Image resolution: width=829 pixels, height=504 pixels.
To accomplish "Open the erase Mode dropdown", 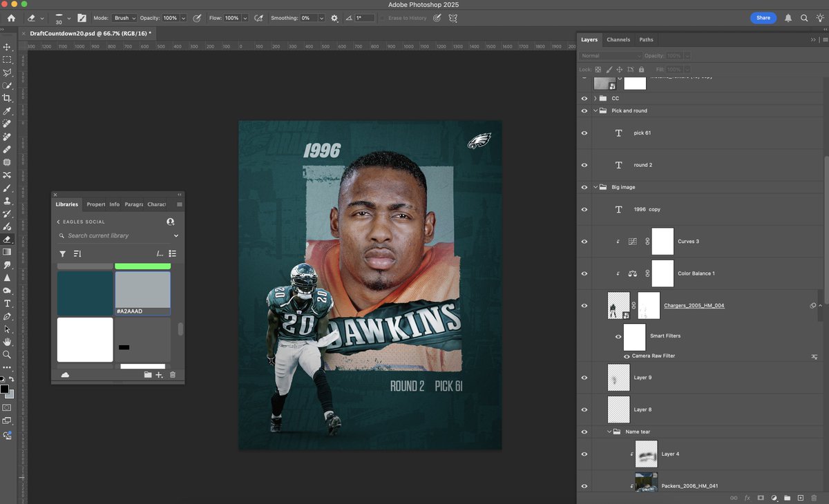I will (123, 18).
